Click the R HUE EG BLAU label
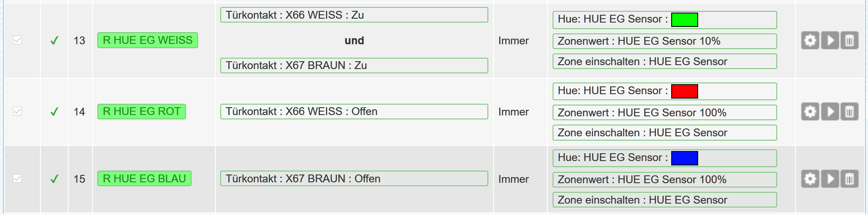The width and height of the screenshot is (868, 214). coord(144,178)
